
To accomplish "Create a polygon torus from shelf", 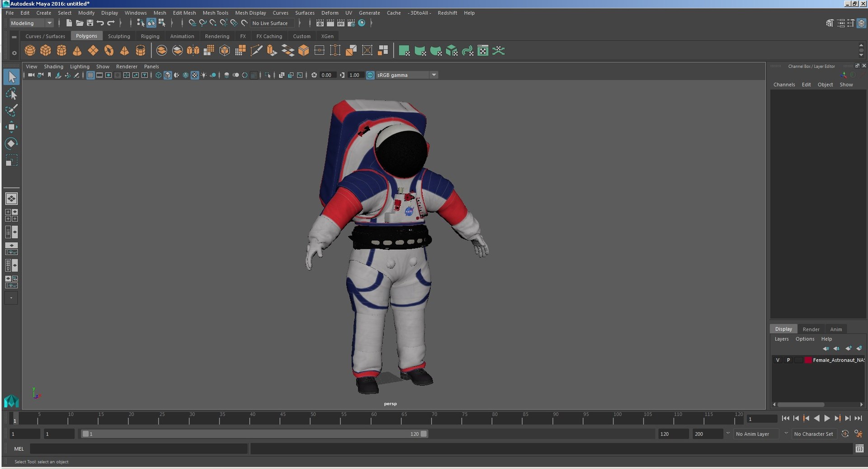I will pyautogui.click(x=109, y=51).
